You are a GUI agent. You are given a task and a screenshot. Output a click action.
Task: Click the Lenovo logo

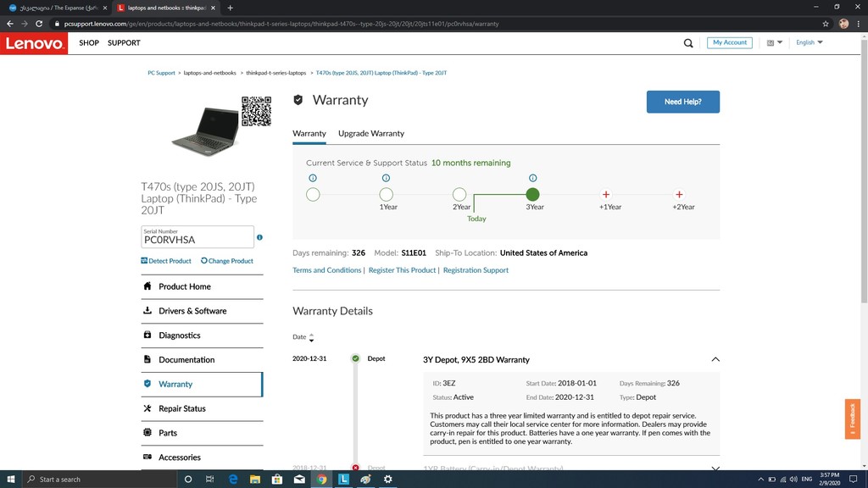coord(34,43)
